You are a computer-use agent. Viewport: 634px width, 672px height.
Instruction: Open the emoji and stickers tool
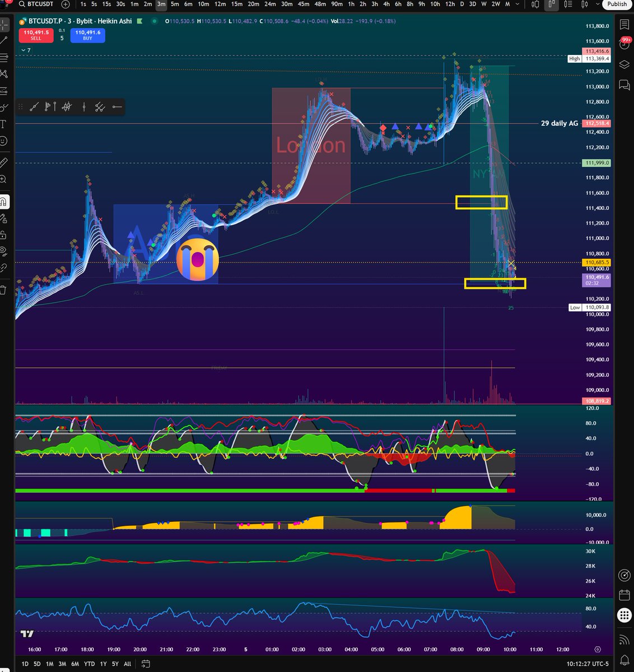click(x=4, y=141)
